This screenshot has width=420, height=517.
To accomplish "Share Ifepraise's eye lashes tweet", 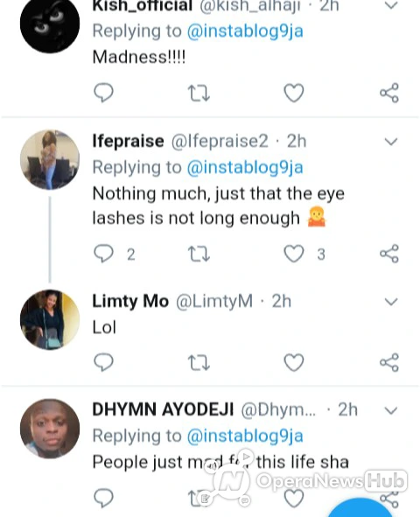I will click(389, 254).
